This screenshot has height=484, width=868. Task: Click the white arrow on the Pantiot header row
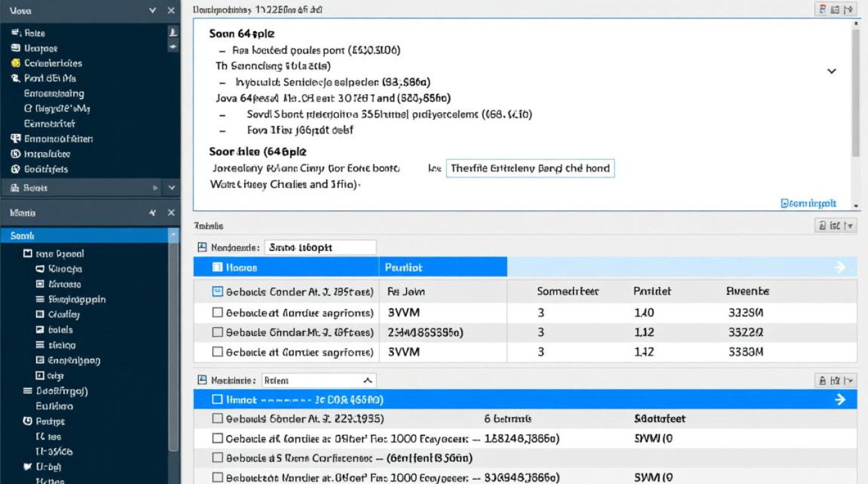click(x=840, y=267)
